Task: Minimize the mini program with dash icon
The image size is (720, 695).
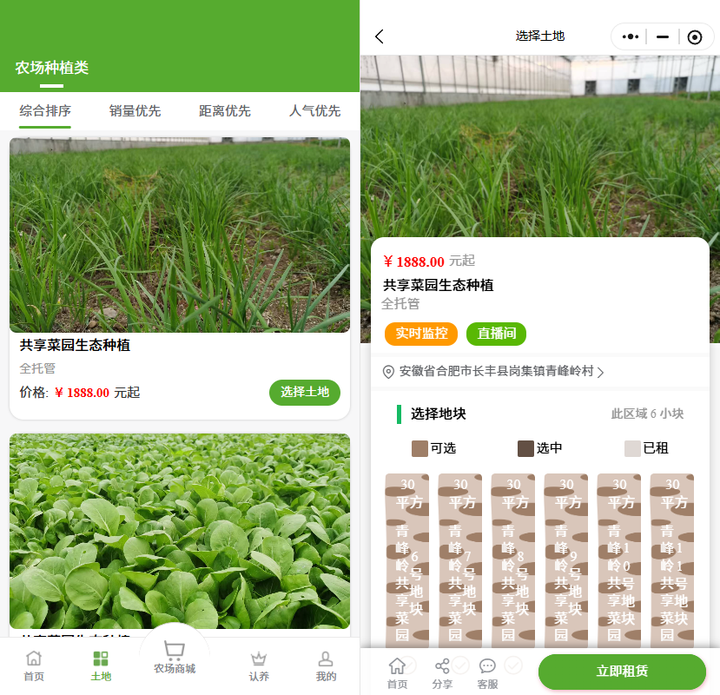Action: click(662, 37)
